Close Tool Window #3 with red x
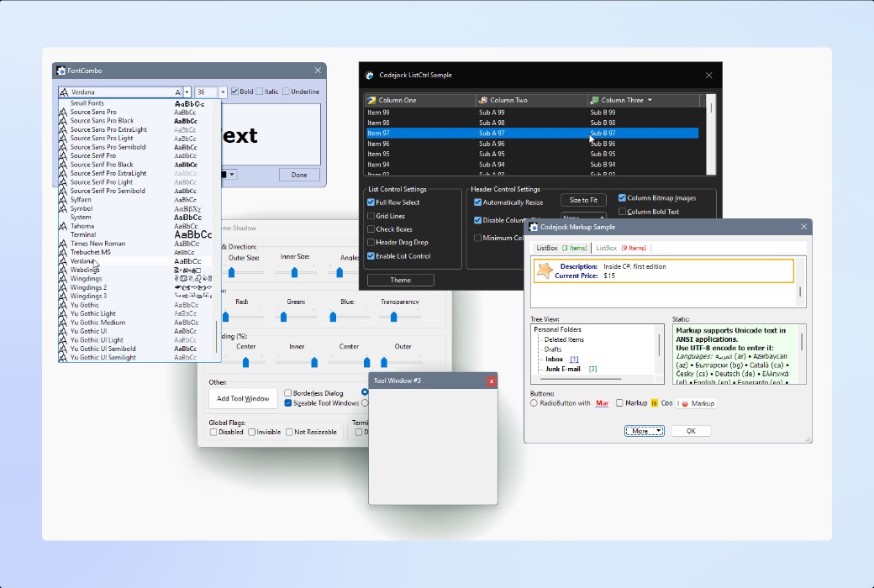874x588 pixels. (x=491, y=381)
